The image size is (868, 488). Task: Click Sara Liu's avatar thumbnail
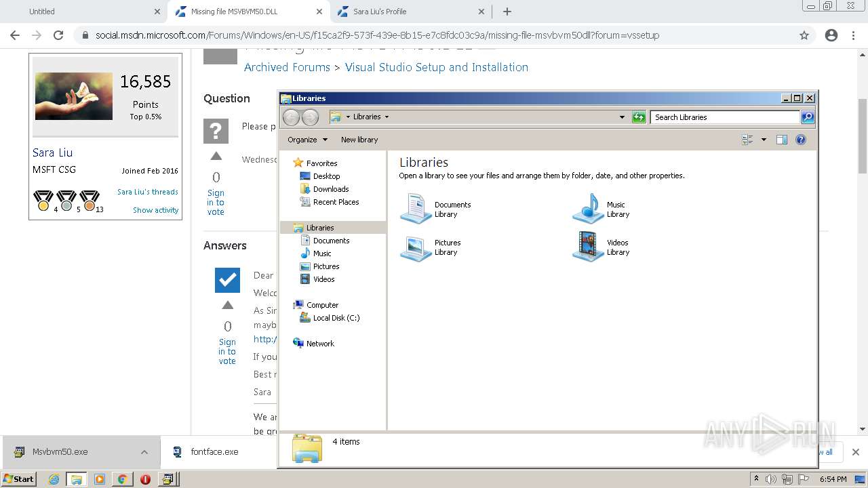click(x=74, y=96)
